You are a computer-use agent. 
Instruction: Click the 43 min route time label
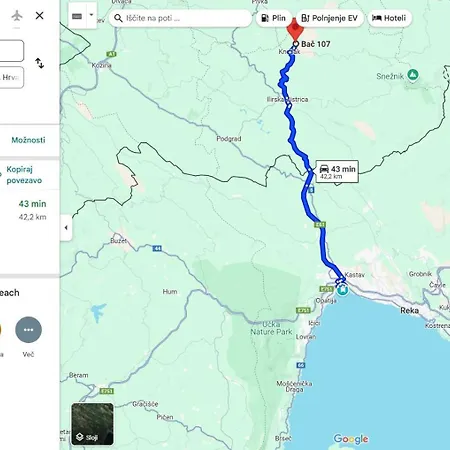[337, 172]
